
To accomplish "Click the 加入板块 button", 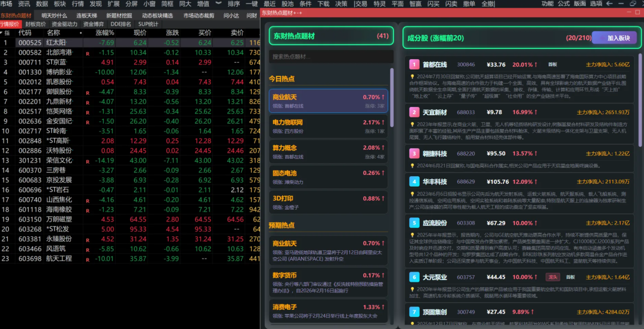I will (618, 38).
